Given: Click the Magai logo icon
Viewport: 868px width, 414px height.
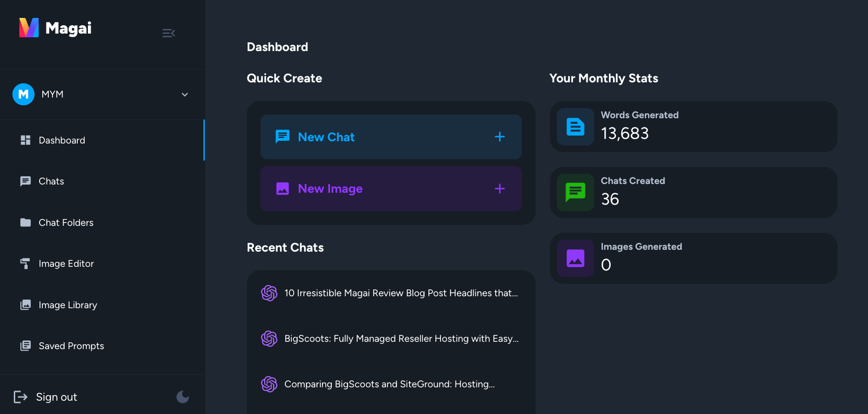Looking at the screenshot, I should click(29, 28).
